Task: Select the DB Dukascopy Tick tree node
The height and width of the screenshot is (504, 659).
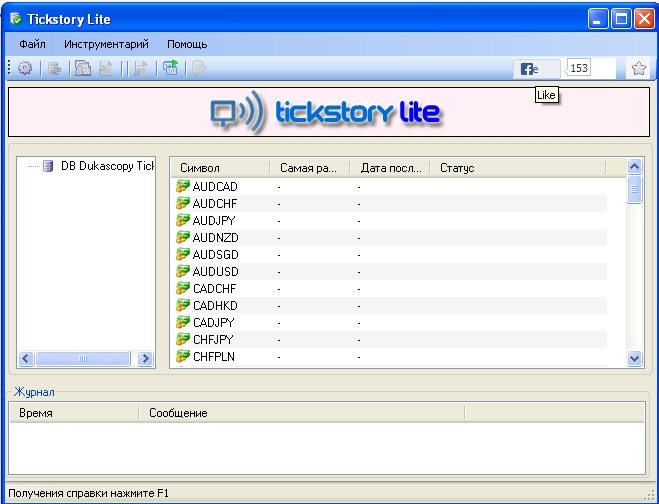Action: tap(108, 166)
